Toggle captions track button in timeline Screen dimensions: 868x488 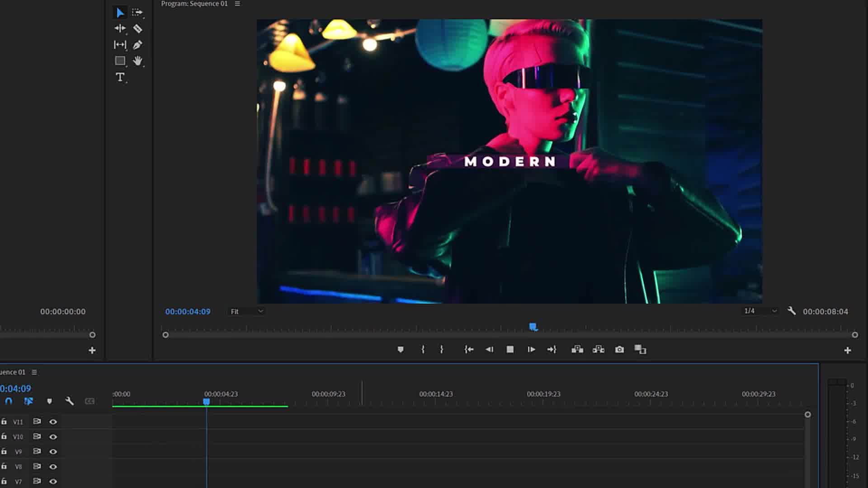coord(90,401)
